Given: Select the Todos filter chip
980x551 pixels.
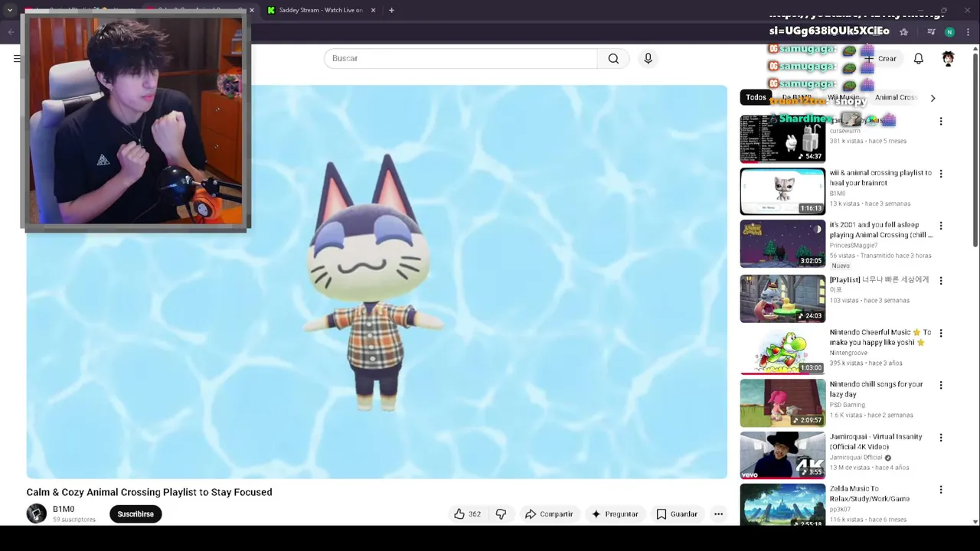Looking at the screenshot, I should [756, 97].
